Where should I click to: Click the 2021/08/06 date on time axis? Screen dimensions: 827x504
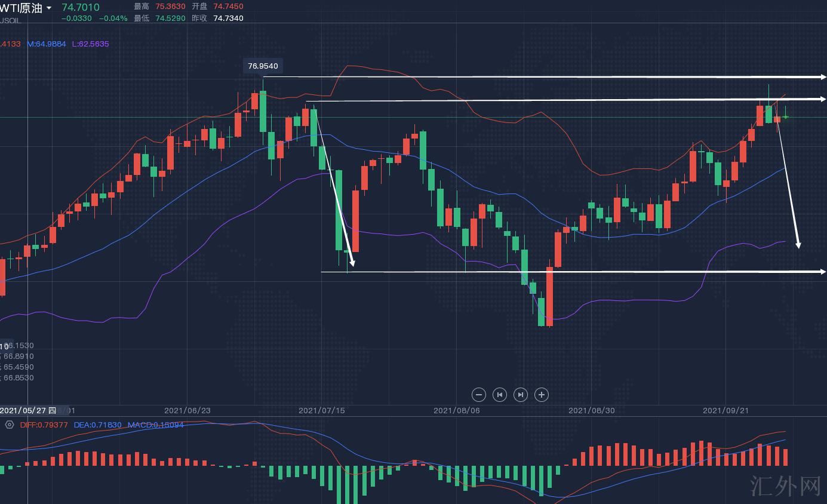pos(457,411)
